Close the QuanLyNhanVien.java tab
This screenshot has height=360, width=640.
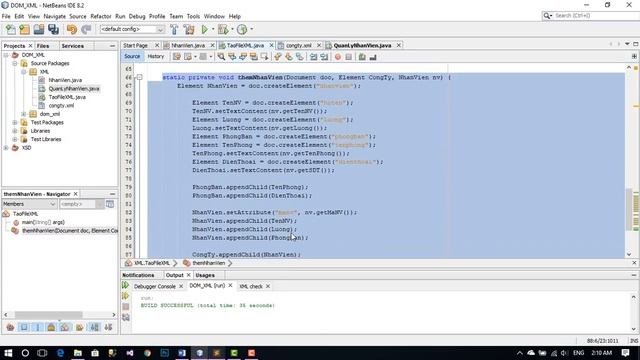(399, 45)
